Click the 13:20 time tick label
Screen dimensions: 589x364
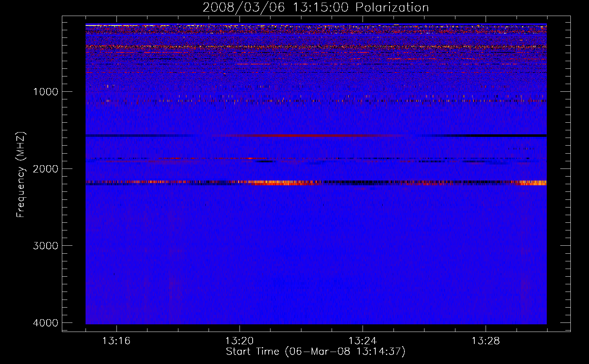[239, 341]
